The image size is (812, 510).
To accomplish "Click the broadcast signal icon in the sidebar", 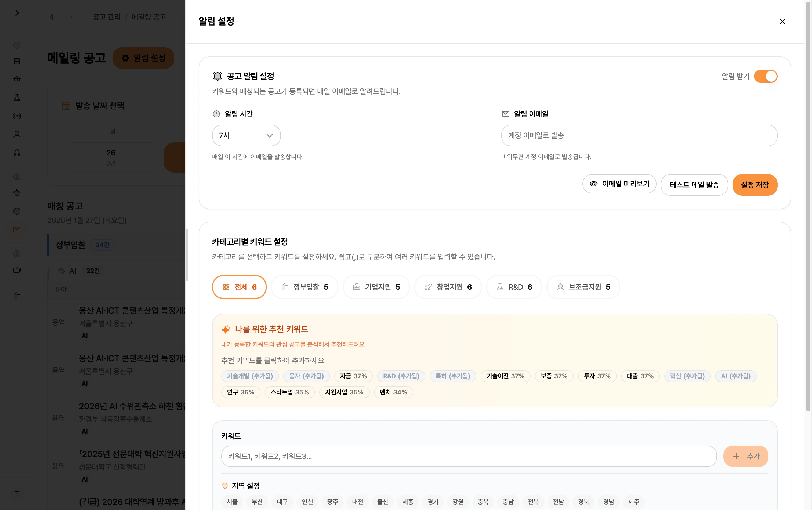I will point(17,116).
